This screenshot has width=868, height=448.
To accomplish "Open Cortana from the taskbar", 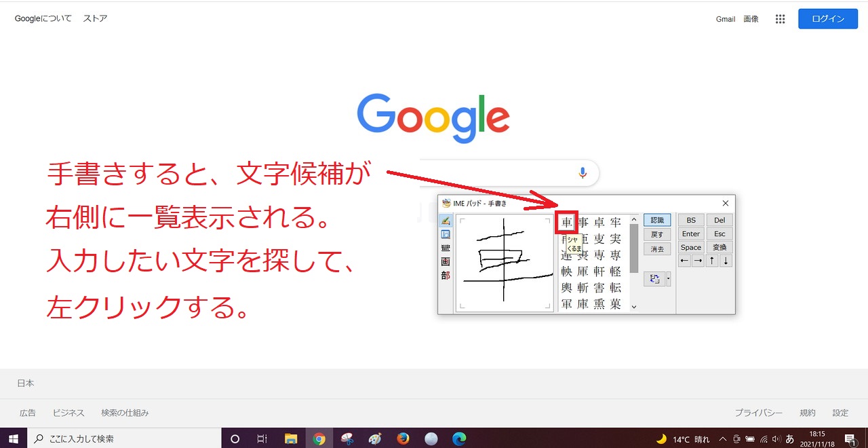I will tap(235, 438).
